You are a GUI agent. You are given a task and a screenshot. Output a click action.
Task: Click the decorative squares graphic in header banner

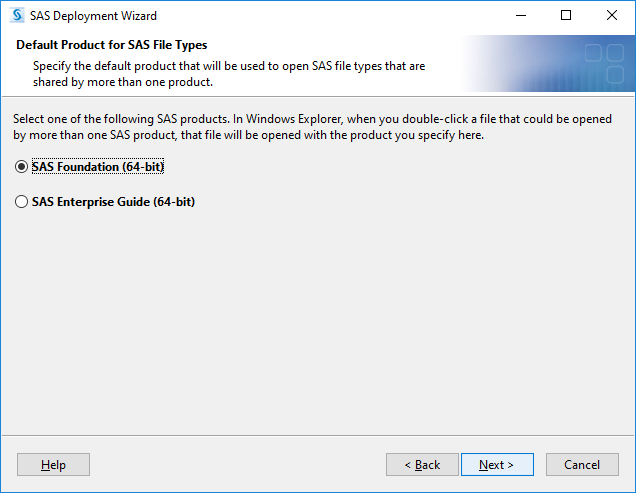(x=604, y=63)
